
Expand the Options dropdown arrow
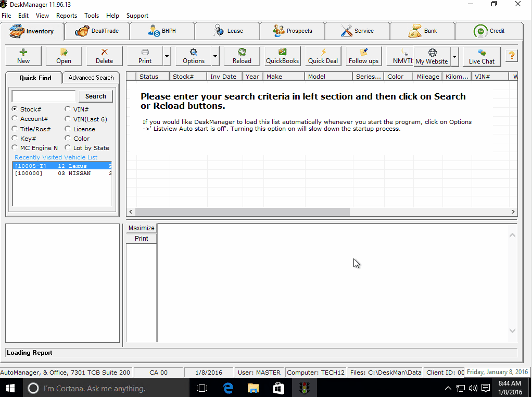click(215, 56)
